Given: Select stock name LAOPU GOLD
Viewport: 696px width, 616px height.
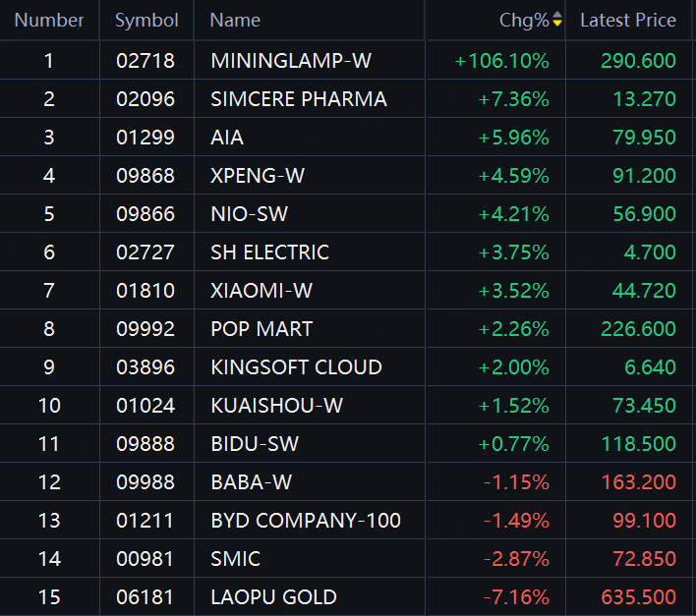Looking at the screenshot, I should coord(274,597).
